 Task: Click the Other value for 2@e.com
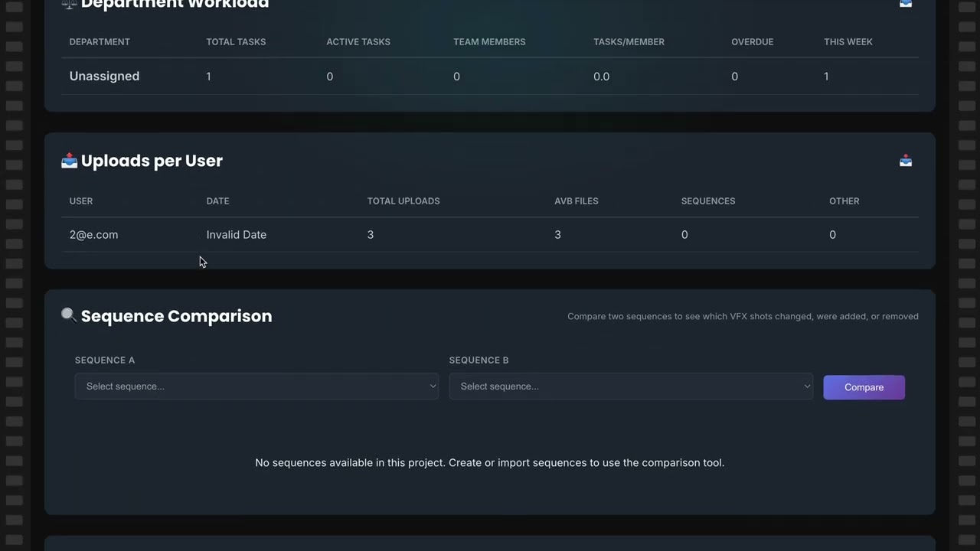coord(832,235)
